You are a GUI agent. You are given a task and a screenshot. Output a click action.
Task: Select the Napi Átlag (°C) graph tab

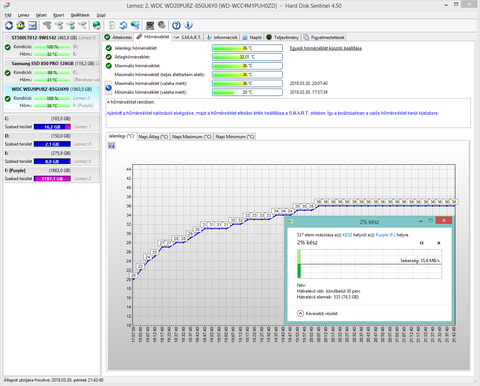pos(153,137)
